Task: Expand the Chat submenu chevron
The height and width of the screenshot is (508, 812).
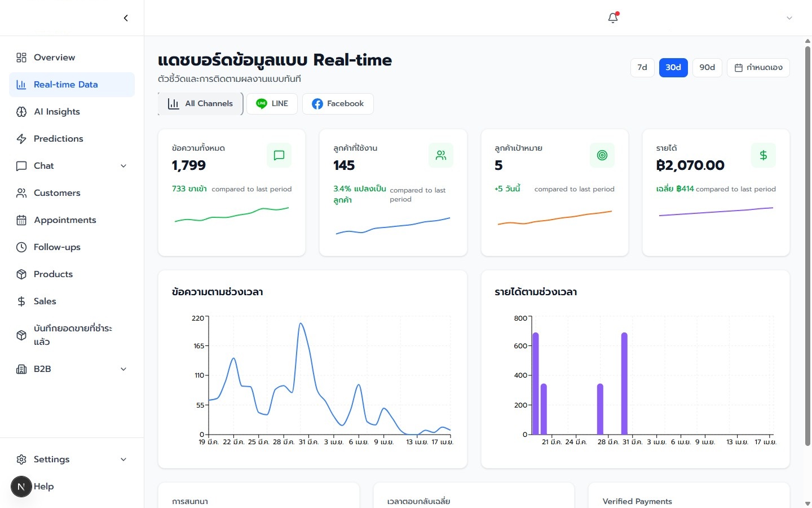Action: tap(123, 166)
